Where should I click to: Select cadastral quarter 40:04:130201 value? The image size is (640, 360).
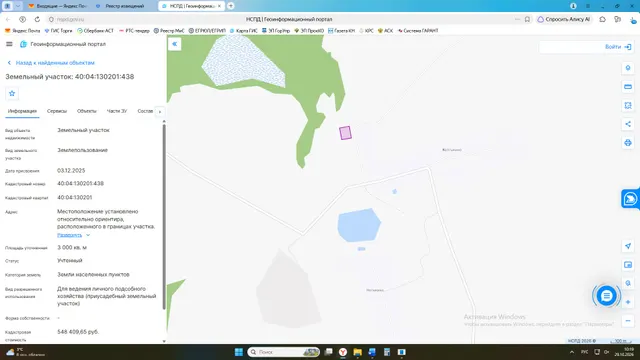click(75, 198)
